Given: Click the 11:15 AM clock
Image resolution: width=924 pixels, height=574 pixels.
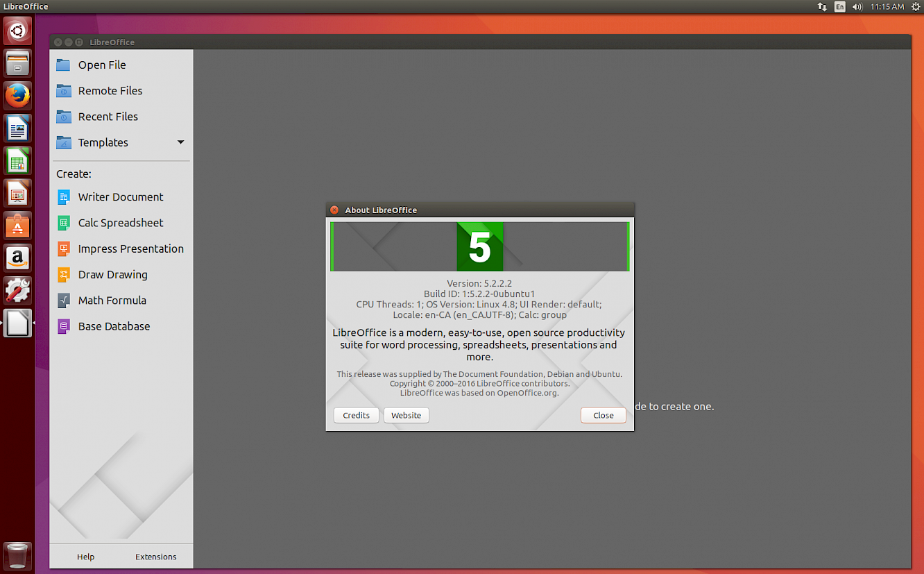Looking at the screenshot, I should coord(887,7).
